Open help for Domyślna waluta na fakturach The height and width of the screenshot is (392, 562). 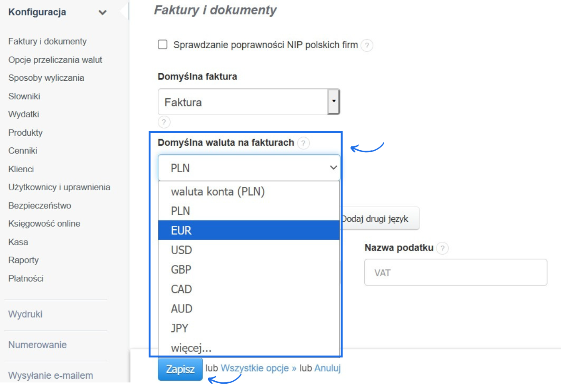coord(303,143)
